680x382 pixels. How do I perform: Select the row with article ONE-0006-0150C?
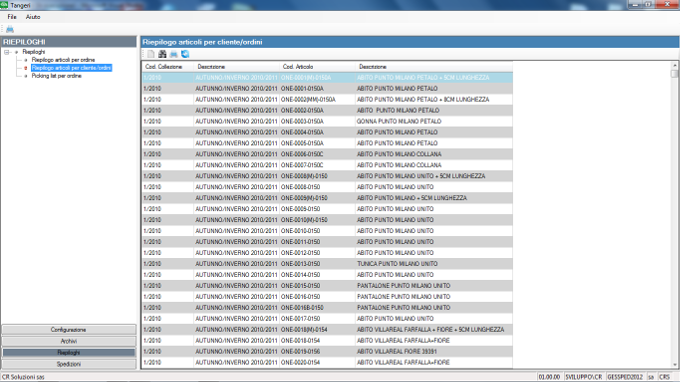pos(327,154)
